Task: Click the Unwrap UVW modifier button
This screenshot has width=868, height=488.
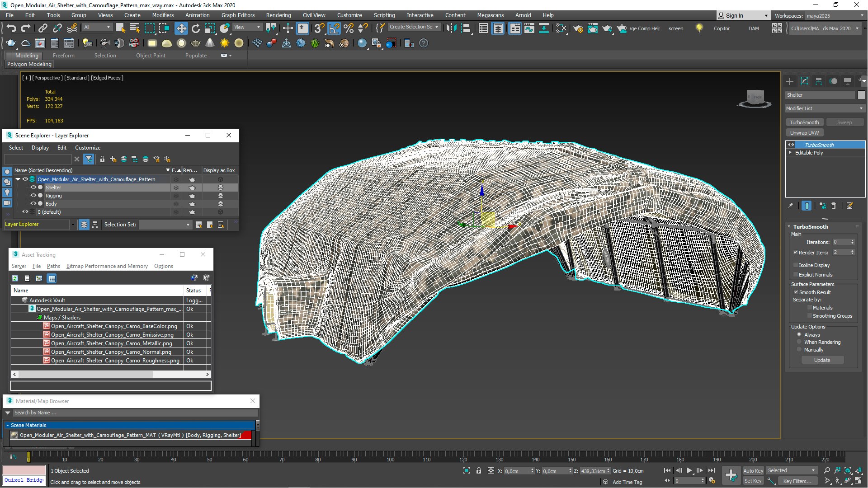Action: [804, 133]
